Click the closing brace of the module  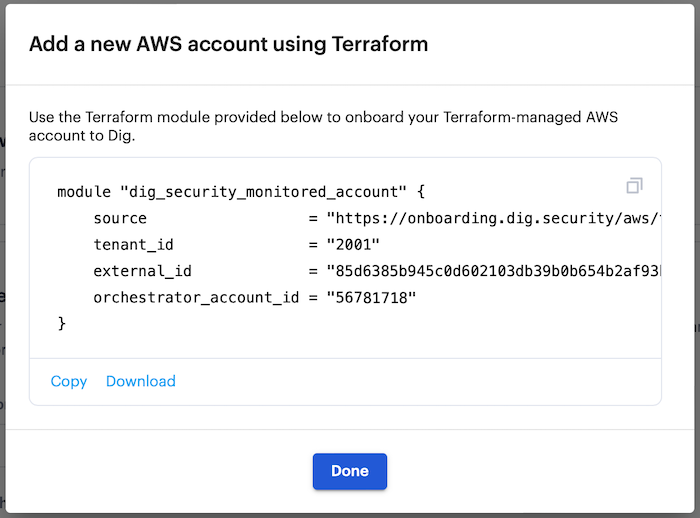(x=62, y=323)
